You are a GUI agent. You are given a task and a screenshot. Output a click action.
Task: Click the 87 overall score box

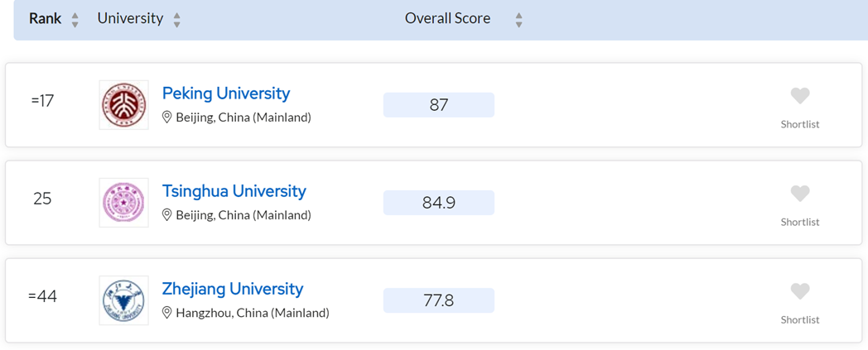pos(439,105)
